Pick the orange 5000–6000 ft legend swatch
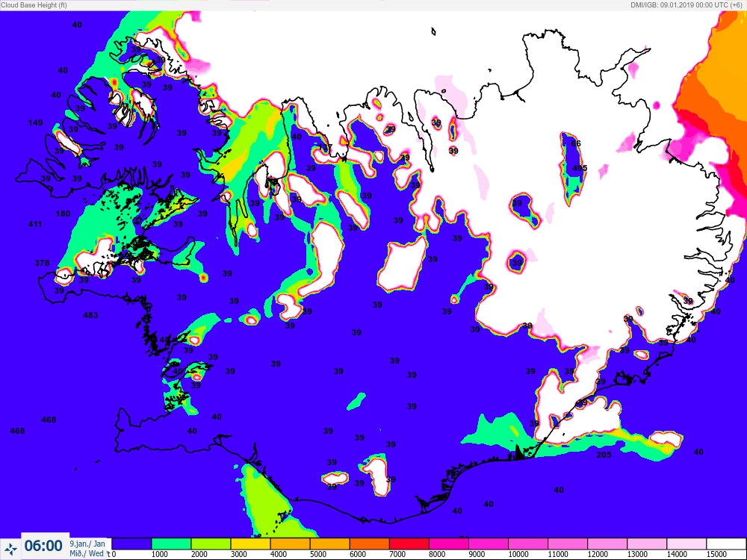The width and height of the screenshot is (747, 560). (329, 544)
